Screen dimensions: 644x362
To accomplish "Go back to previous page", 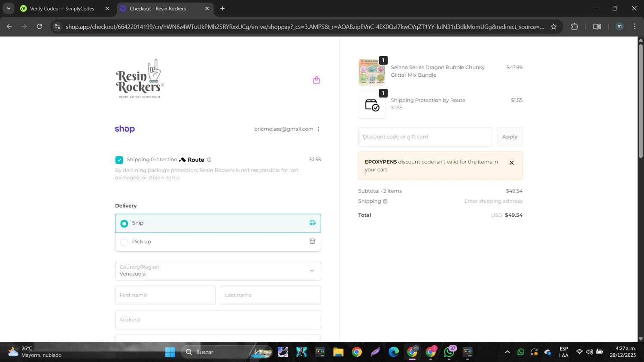I will pos(9,27).
